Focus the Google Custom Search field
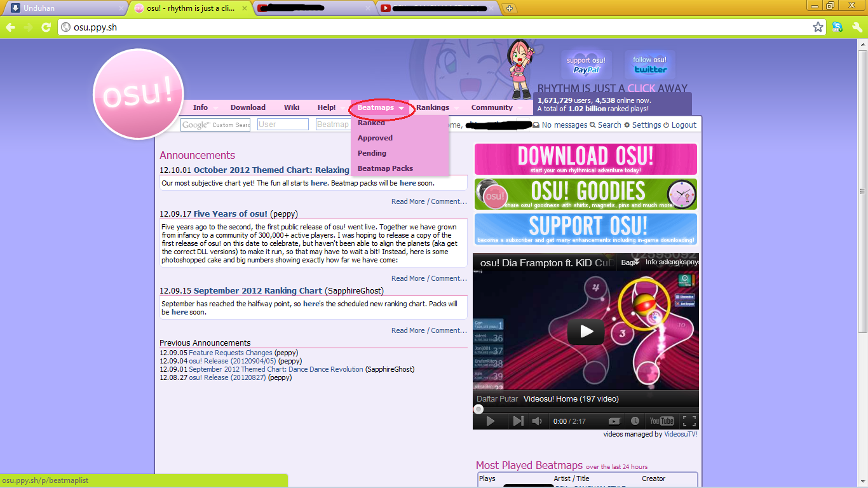868x488 pixels. click(215, 125)
